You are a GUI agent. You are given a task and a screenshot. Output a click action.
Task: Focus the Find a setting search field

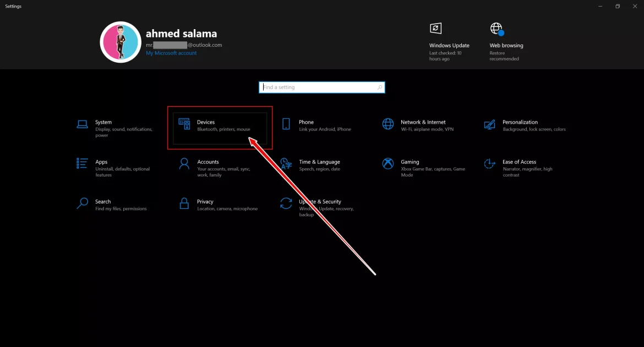click(322, 87)
